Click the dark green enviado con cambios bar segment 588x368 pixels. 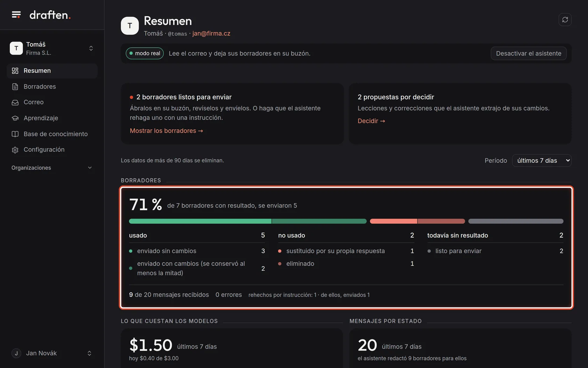(319, 221)
